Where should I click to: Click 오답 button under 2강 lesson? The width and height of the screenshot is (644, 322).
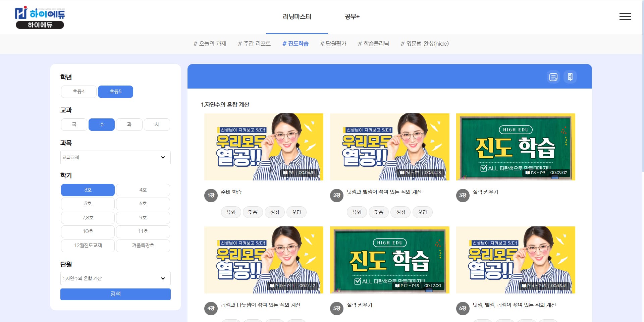[x=422, y=212]
